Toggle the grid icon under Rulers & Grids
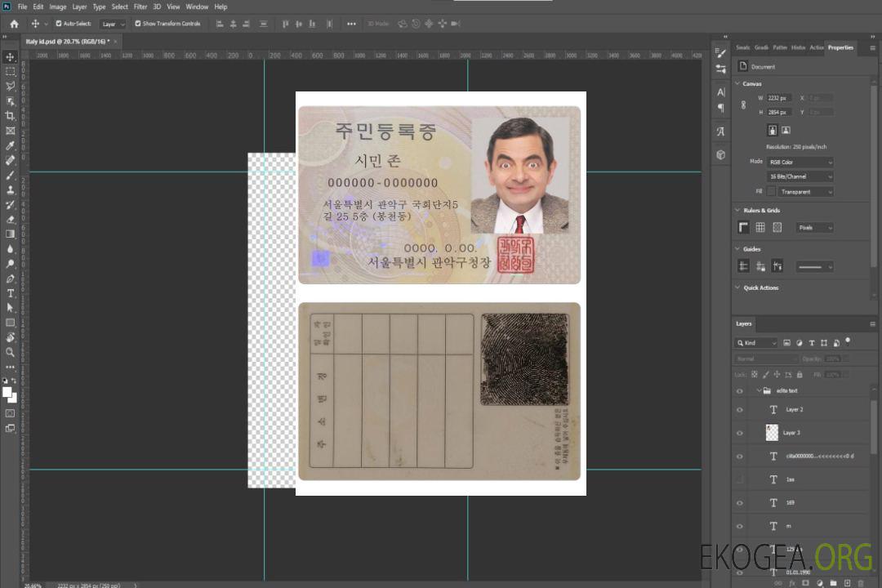This screenshot has height=588, width=882. (x=760, y=228)
